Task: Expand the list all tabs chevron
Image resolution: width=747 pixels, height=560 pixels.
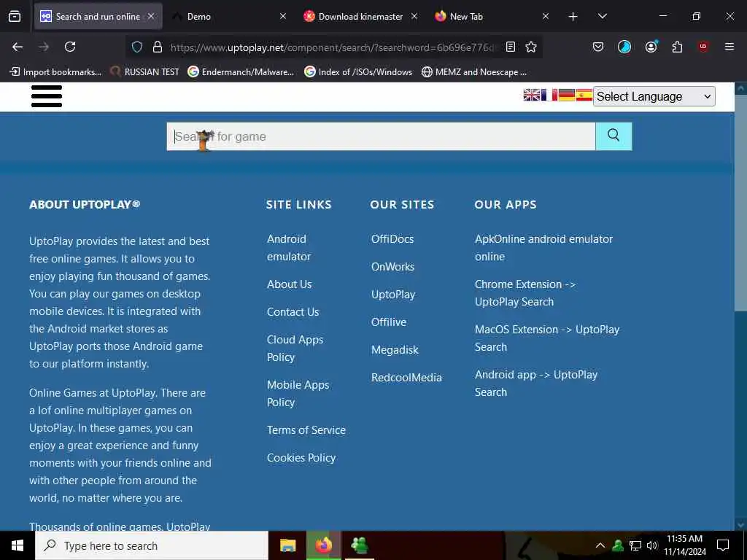Action: 602,17
